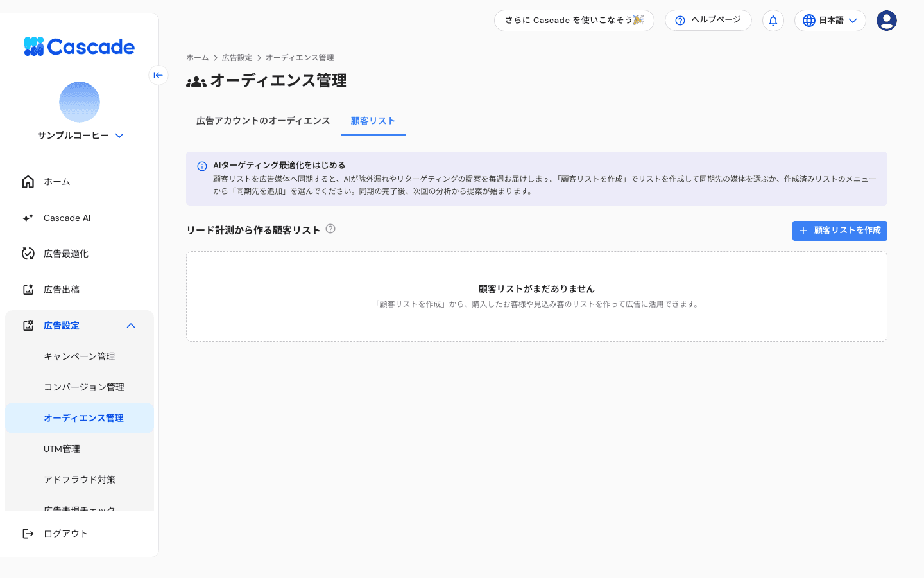Click the Cascade logo
Image resolution: width=924 pixels, height=578 pixels.
pyautogui.click(x=79, y=46)
